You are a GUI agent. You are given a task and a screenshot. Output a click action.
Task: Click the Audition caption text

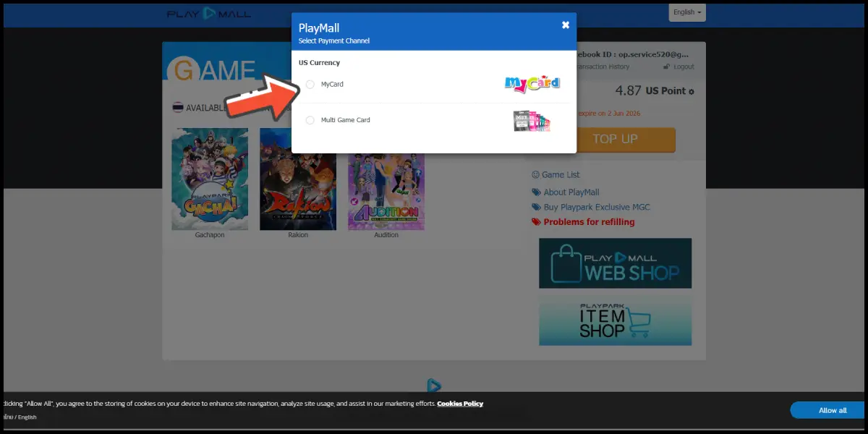(386, 235)
